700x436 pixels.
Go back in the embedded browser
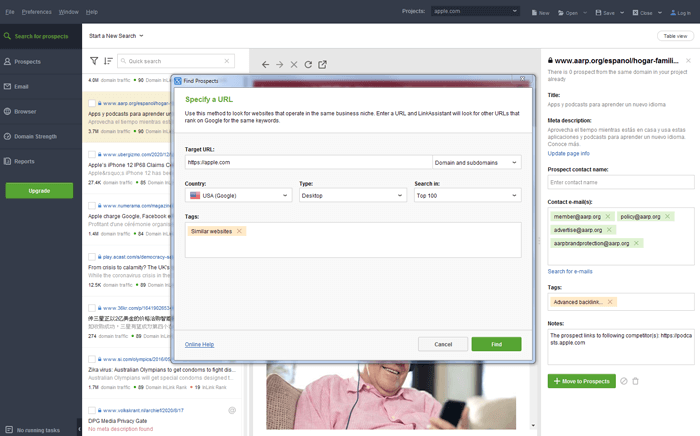(266, 65)
